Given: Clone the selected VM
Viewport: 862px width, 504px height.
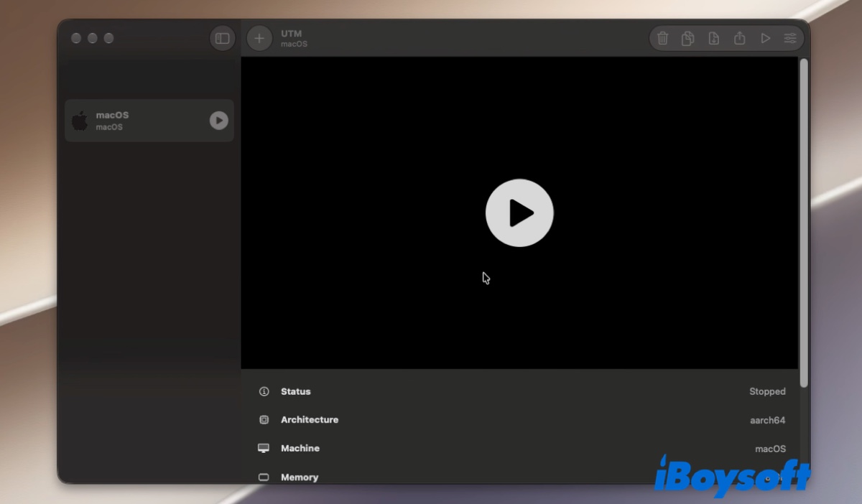Looking at the screenshot, I should tap(688, 38).
